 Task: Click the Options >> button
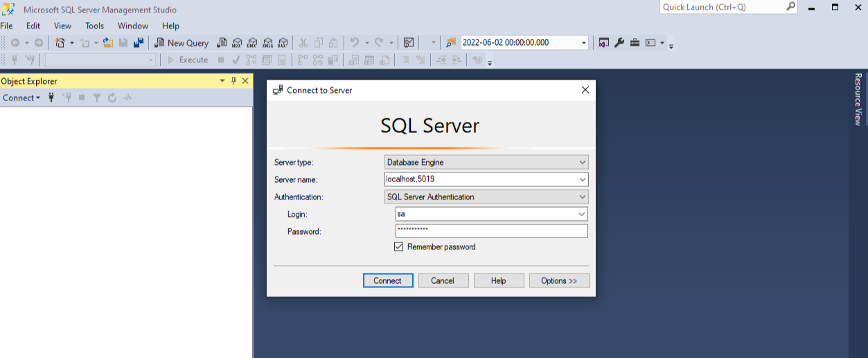[x=560, y=280]
